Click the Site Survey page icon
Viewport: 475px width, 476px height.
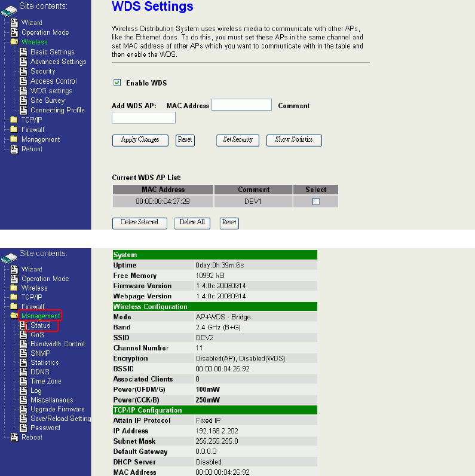[x=23, y=100]
